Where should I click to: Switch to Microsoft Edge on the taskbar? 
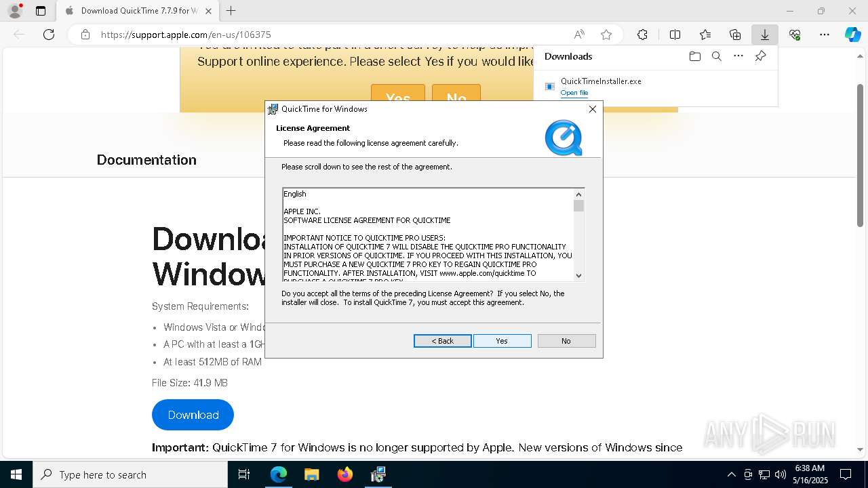point(279,474)
